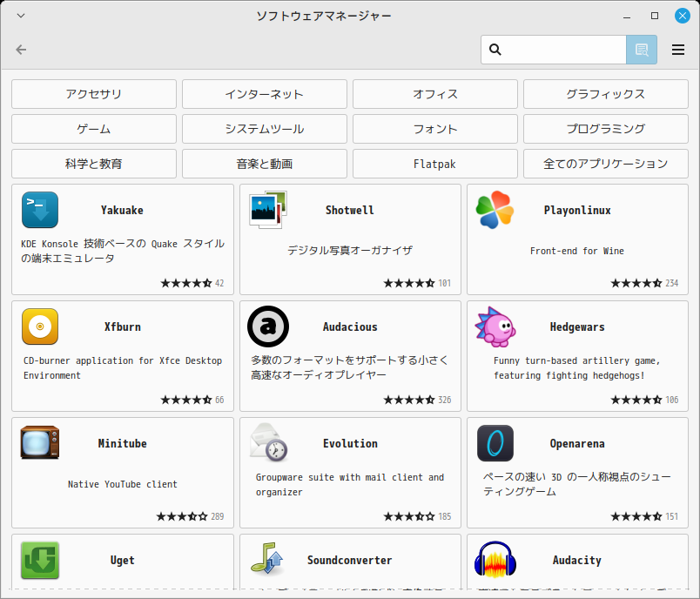
Task: Click the Playonlinux clover icon
Action: (x=495, y=210)
